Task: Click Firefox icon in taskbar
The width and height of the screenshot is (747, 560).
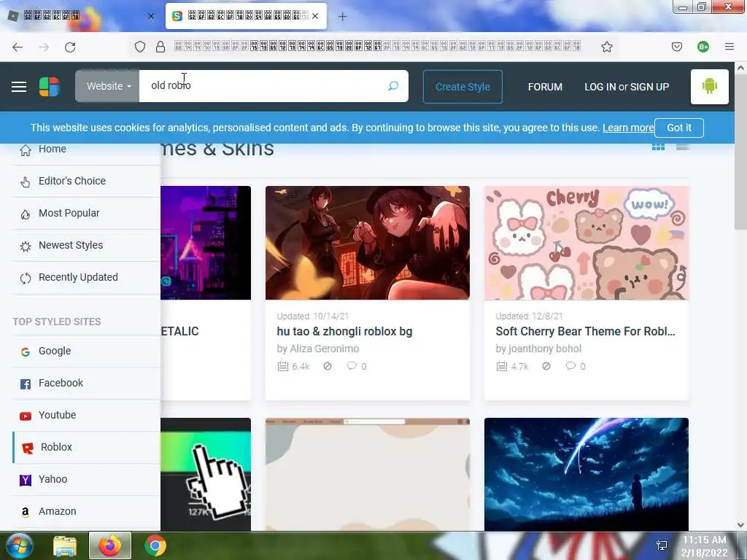Action: click(110, 545)
